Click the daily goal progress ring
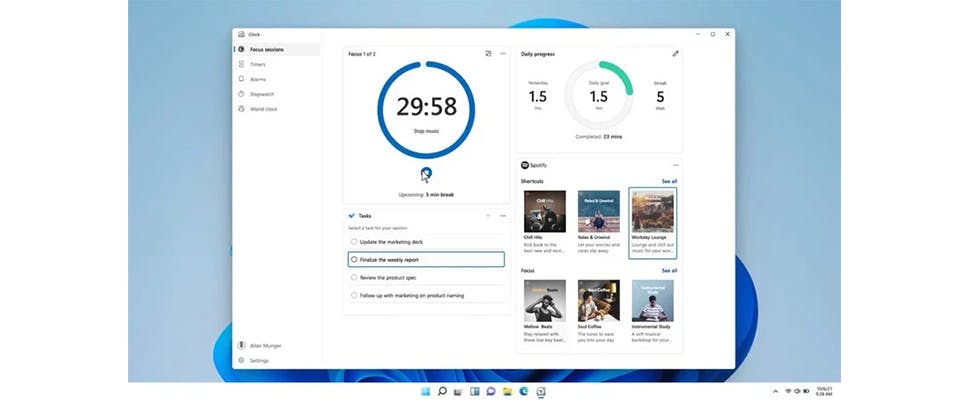970x400 pixels. tap(599, 95)
